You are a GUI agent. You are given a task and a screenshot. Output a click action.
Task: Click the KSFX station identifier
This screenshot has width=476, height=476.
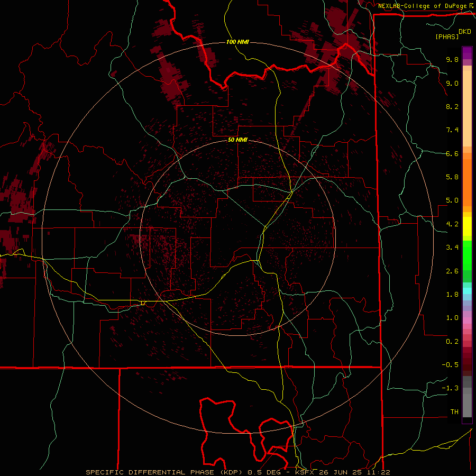point(305,472)
